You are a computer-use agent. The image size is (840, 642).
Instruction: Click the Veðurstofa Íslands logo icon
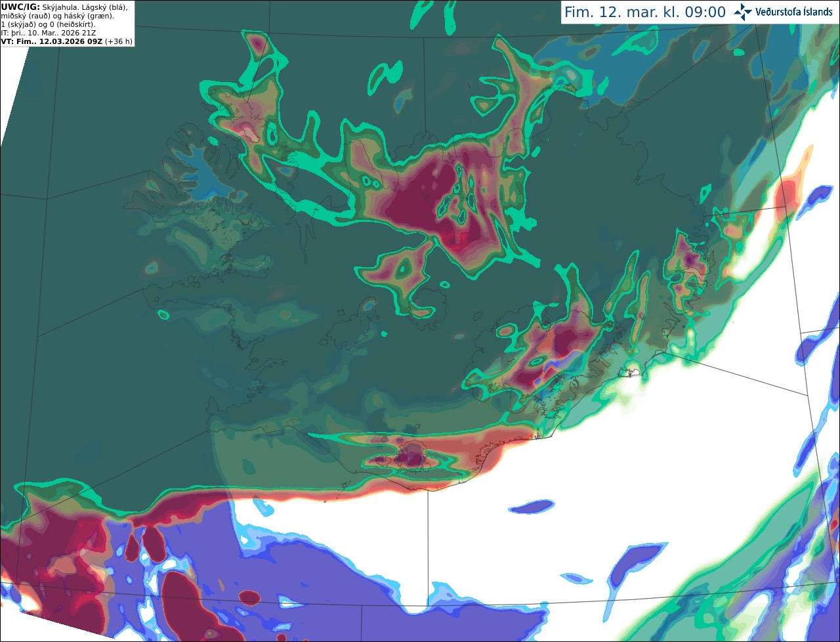743,12
